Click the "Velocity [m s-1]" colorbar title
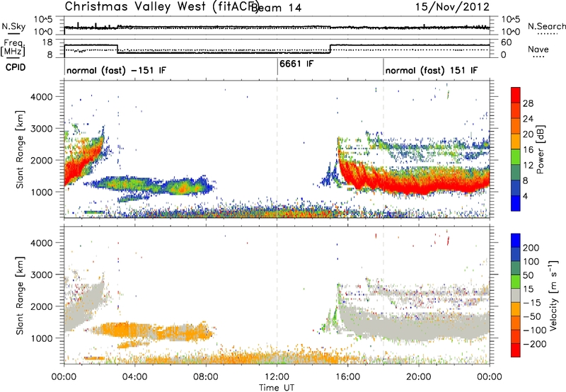The width and height of the screenshot is (566, 392). [553, 295]
